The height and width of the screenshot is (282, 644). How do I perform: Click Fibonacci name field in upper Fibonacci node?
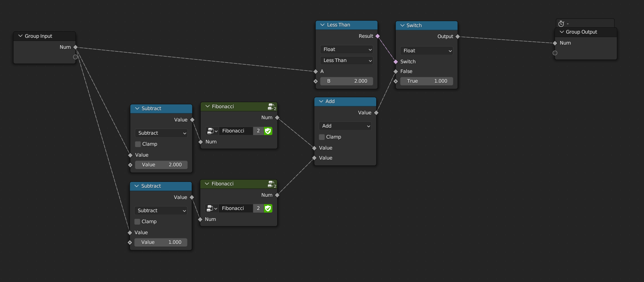click(236, 131)
